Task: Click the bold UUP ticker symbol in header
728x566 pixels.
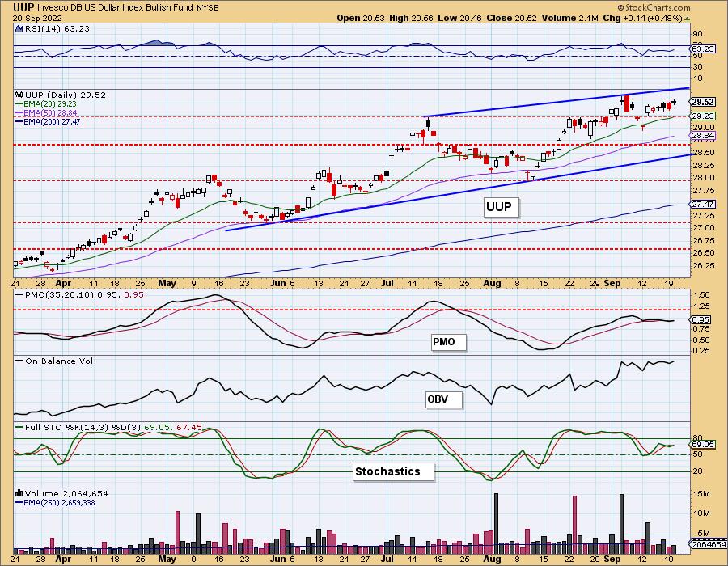Action: (x=23, y=7)
